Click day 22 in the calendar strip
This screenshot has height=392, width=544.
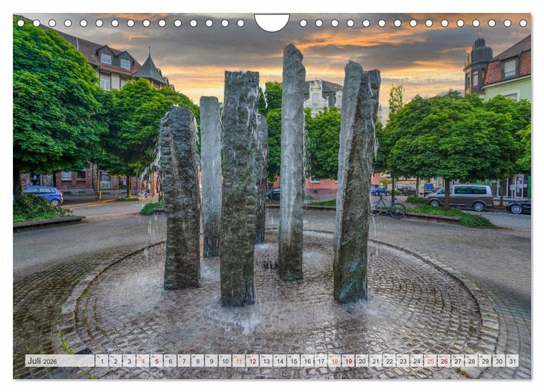389,361
